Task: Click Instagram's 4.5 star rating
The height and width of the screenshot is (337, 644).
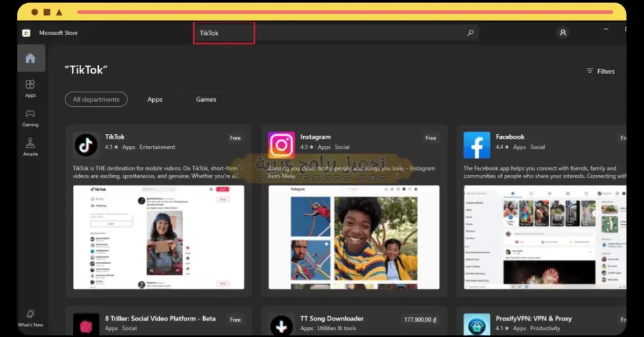Action: point(307,147)
